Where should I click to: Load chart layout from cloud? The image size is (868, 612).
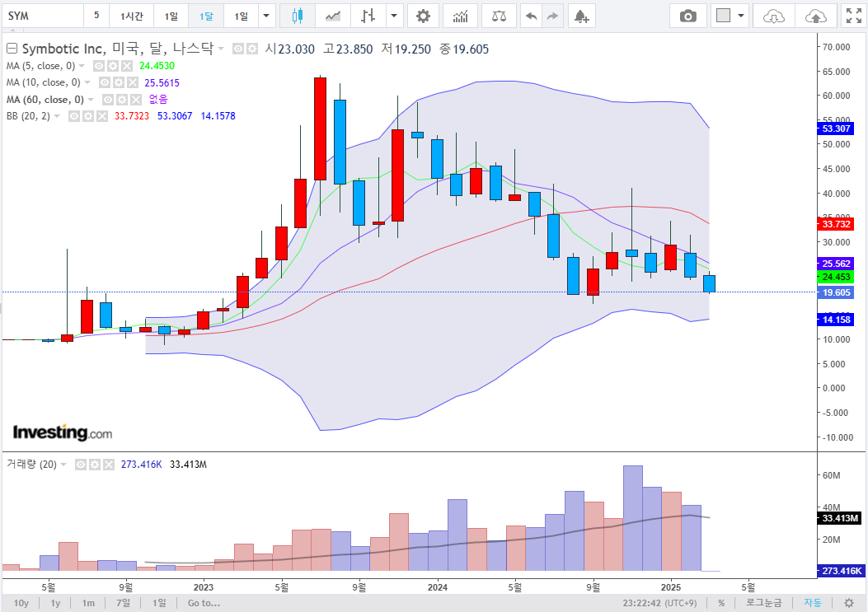773,16
